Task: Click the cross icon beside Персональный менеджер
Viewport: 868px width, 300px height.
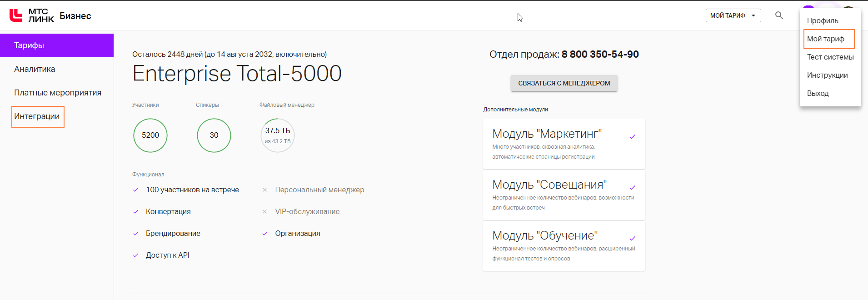Action: point(264,190)
